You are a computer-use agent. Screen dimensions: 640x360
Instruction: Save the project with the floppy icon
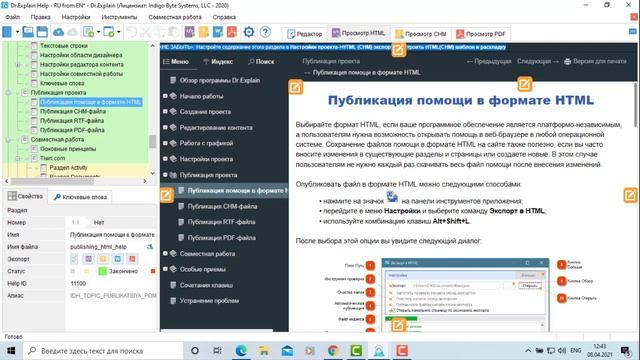[42, 32]
